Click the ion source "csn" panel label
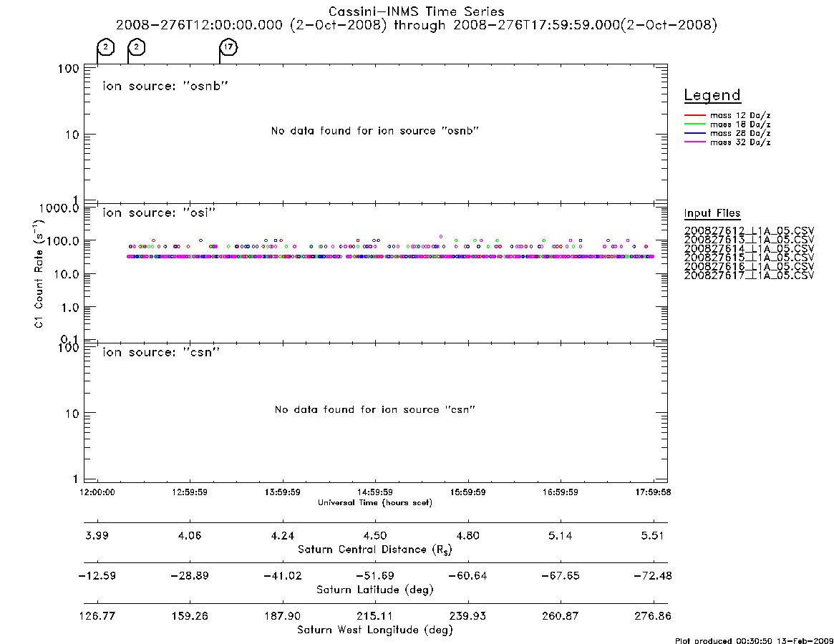This screenshot has width=834, height=644. click(161, 352)
